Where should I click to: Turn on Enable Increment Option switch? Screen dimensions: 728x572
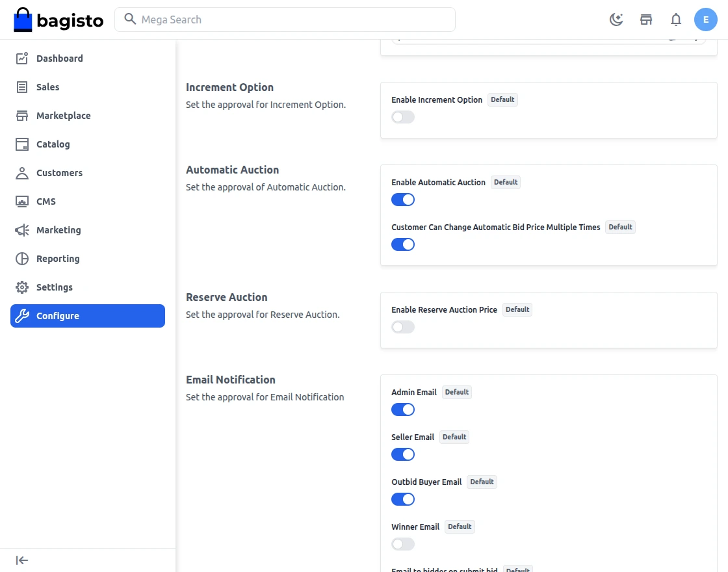click(403, 117)
